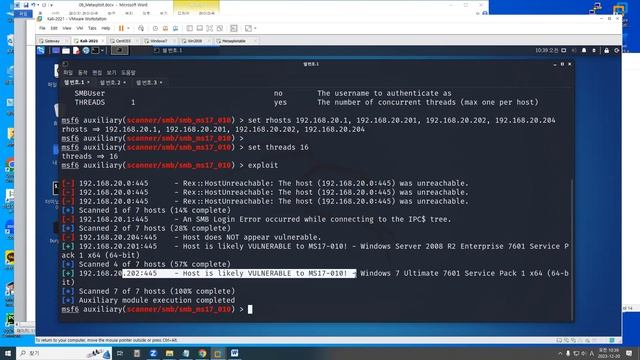The image size is (640, 360).
Task: Open Task View on Windows taskbar
Action: tap(120, 353)
